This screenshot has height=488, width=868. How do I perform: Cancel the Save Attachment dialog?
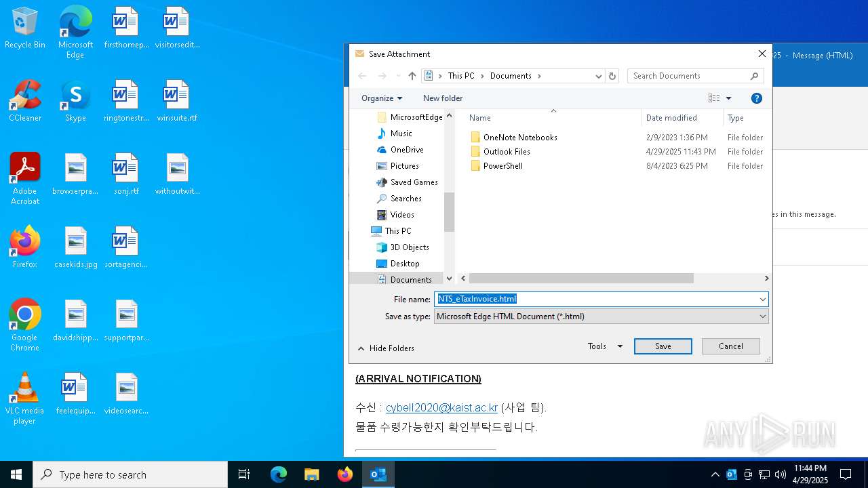tap(731, 346)
